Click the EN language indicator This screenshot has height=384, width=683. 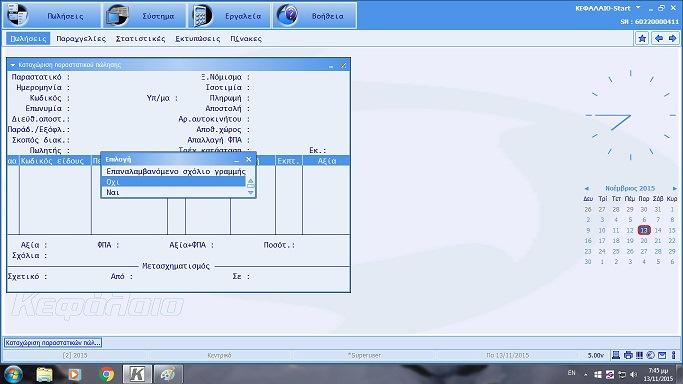(571, 373)
